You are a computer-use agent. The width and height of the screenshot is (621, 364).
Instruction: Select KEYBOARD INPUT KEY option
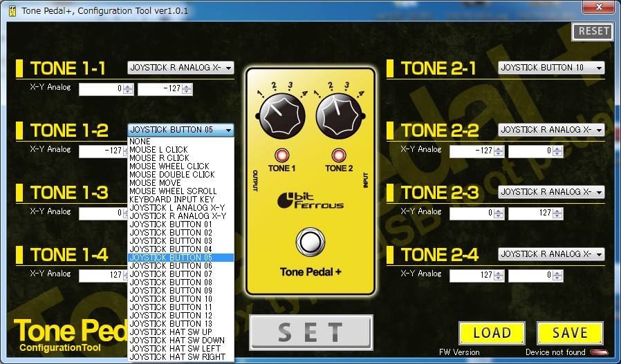180,200
